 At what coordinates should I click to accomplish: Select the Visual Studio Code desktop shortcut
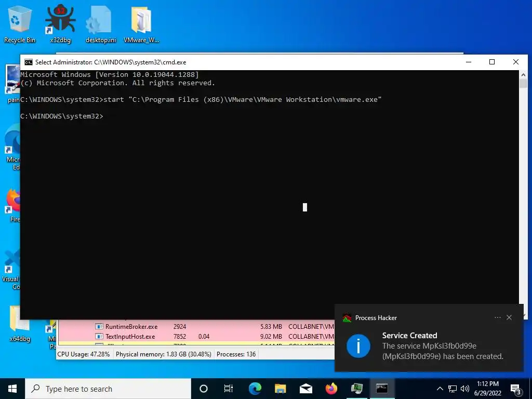(12, 270)
